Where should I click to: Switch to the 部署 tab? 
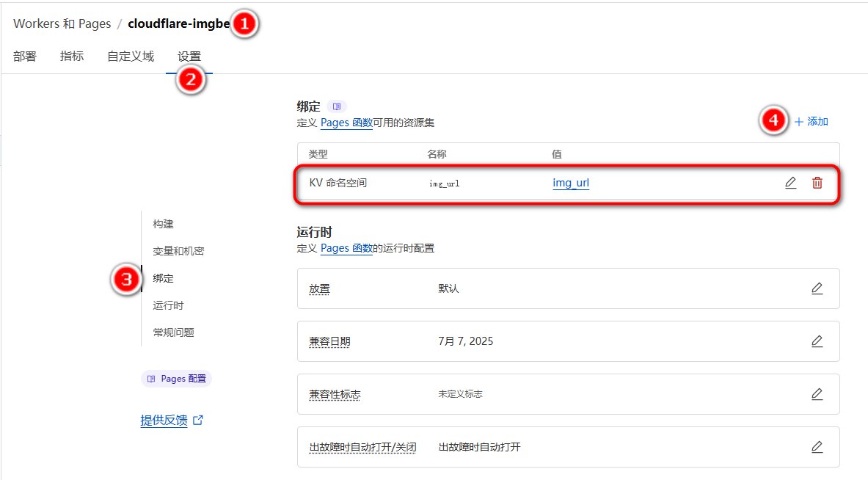pos(24,56)
